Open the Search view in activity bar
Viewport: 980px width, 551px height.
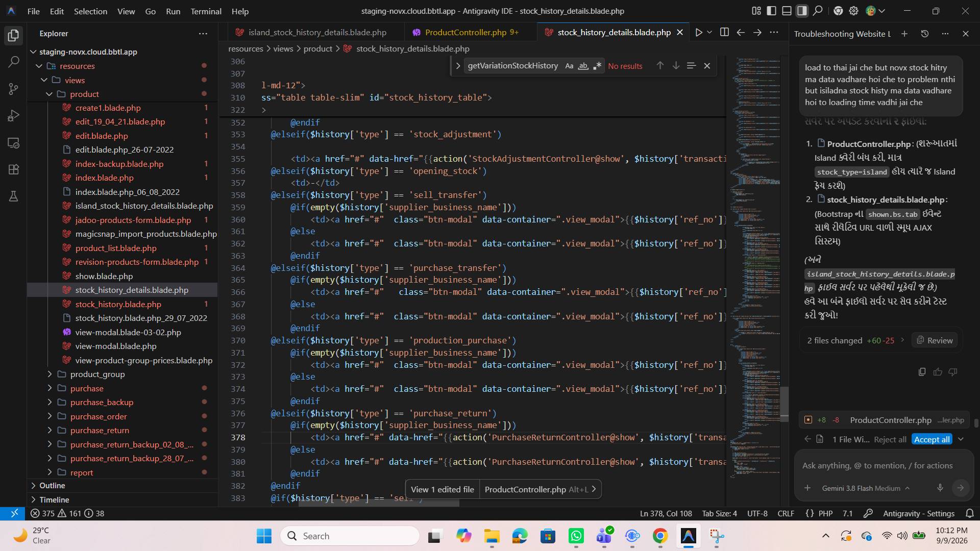14,62
